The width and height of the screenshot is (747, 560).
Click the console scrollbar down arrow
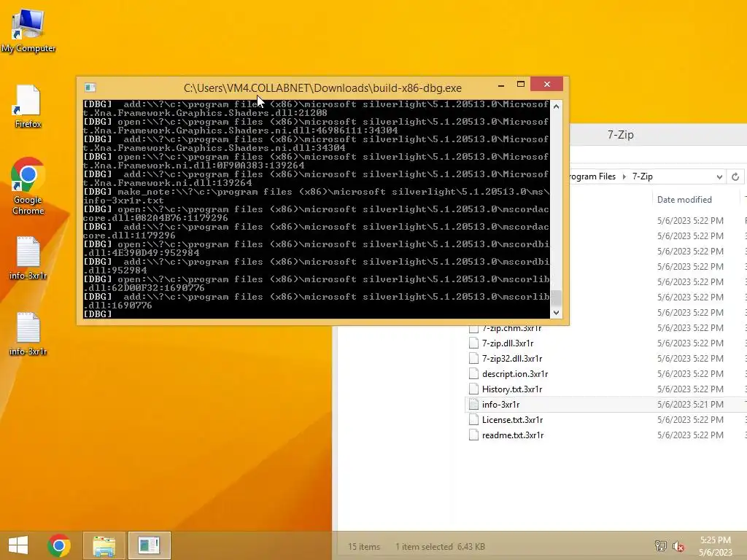[x=556, y=313]
